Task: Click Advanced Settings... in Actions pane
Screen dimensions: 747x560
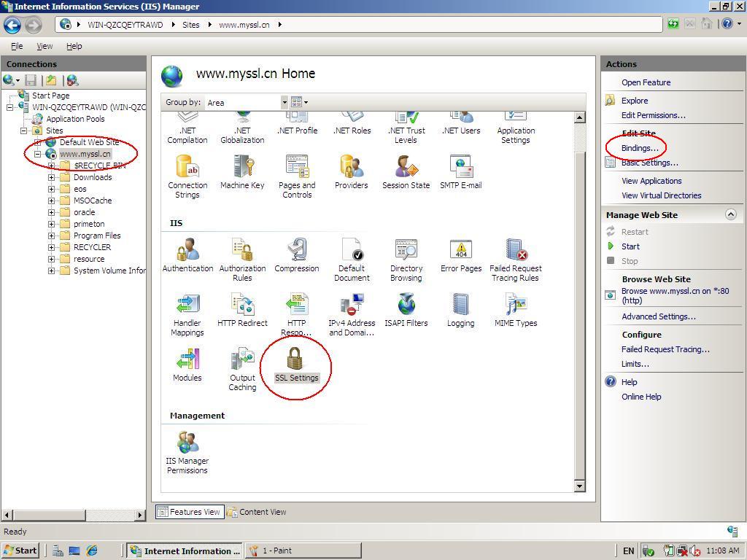Action: tap(658, 316)
